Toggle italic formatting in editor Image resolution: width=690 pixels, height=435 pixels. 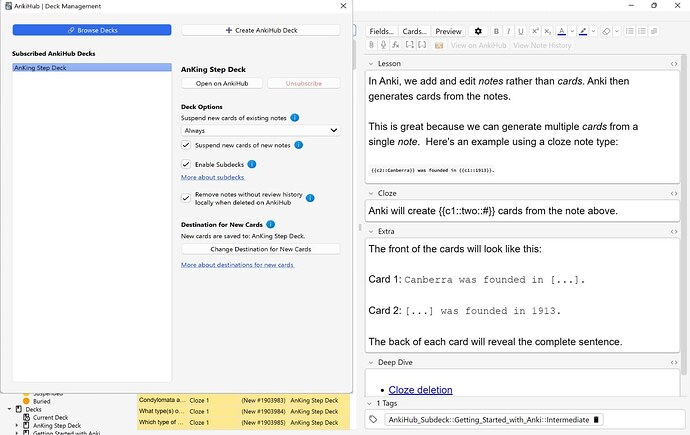click(x=509, y=31)
